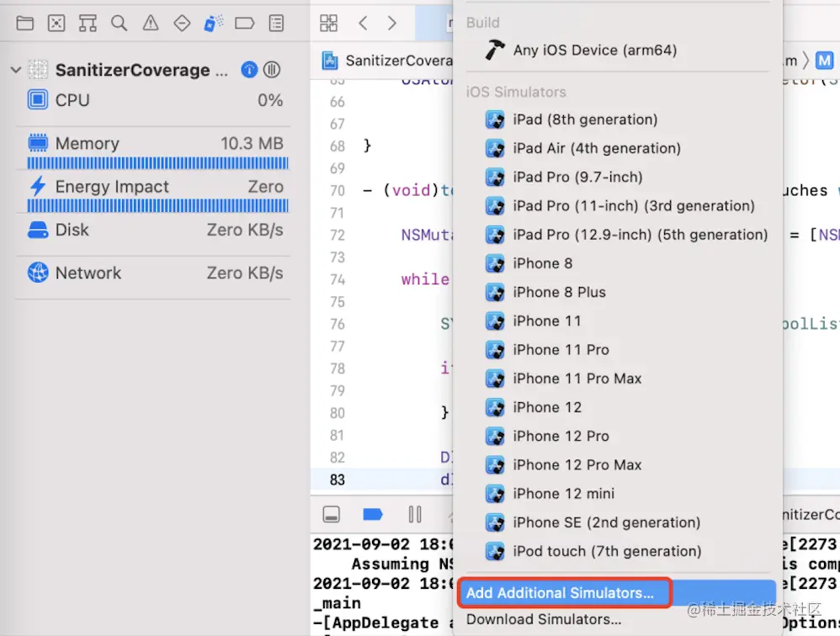
Task: Click line number 83 in gutter
Action: (x=337, y=480)
